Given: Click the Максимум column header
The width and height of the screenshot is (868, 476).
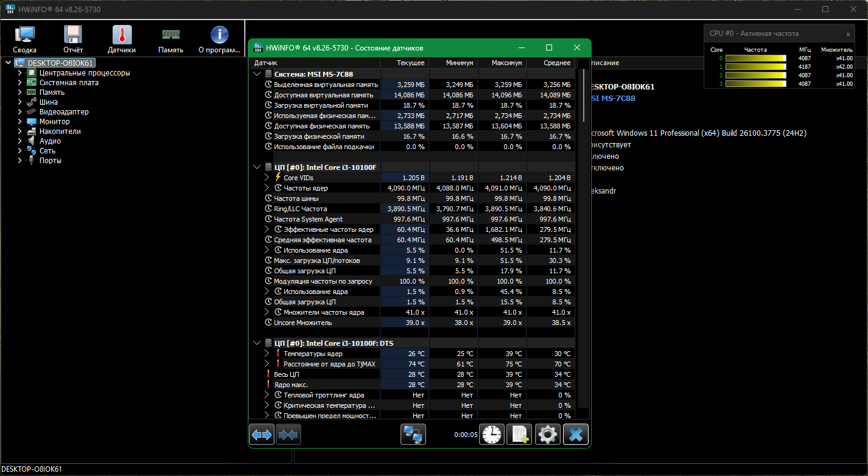Looking at the screenshot, I should pos(502,63).
